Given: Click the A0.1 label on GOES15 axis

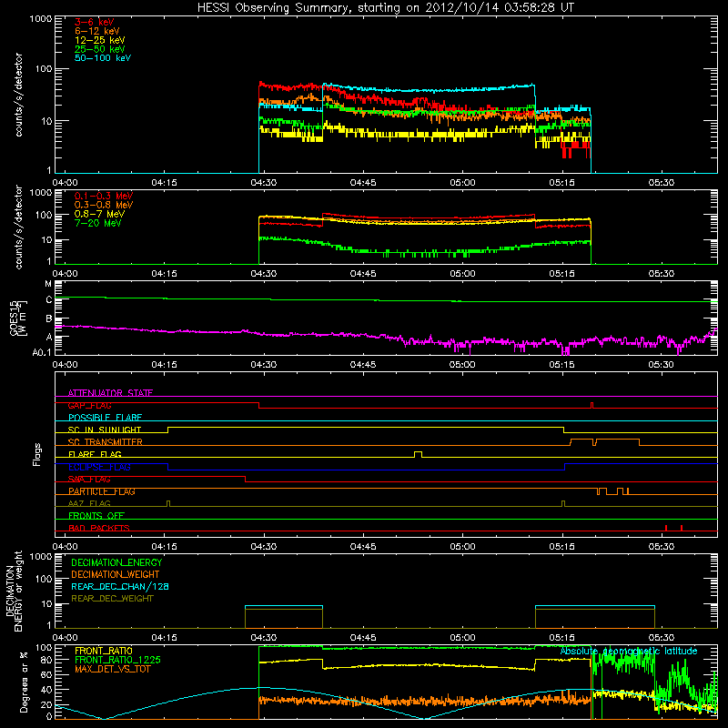Looking at the screenshot, I should tap(42, 352).
